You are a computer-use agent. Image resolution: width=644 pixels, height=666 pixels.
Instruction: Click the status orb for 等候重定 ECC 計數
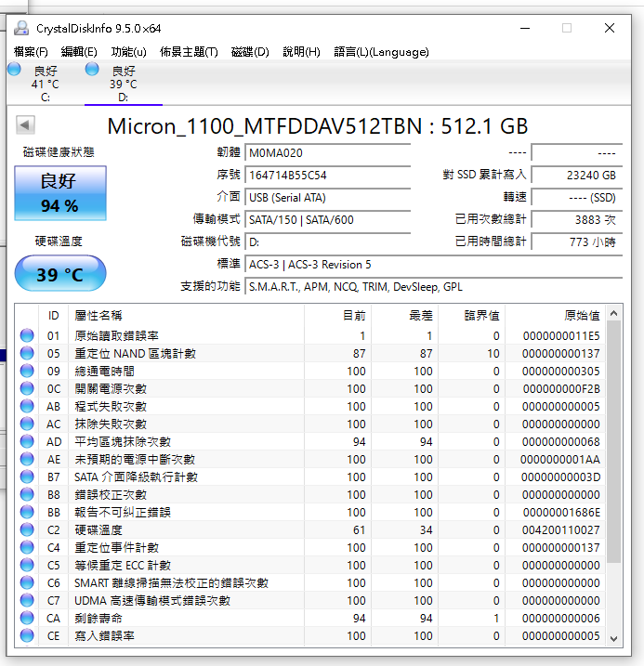pyautogui.click(x=27, y=566)
